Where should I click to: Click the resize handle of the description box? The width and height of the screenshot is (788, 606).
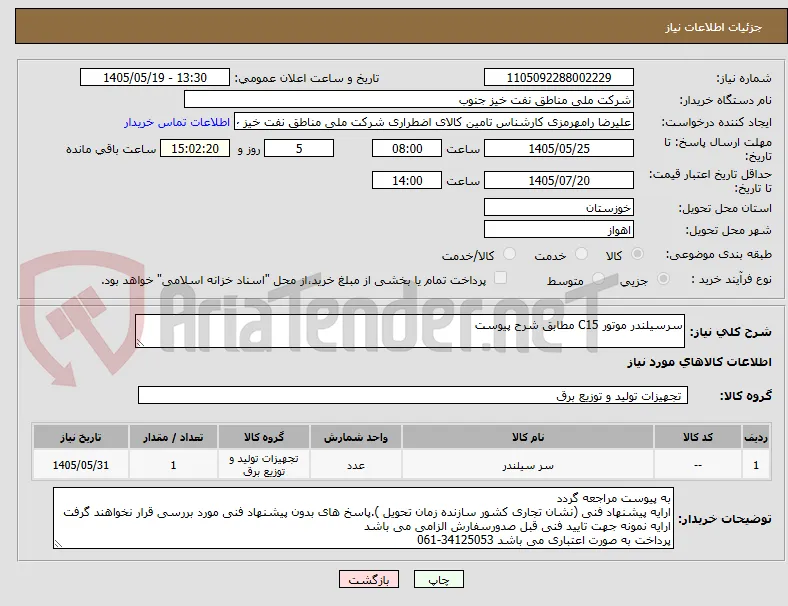click(140, 343)
